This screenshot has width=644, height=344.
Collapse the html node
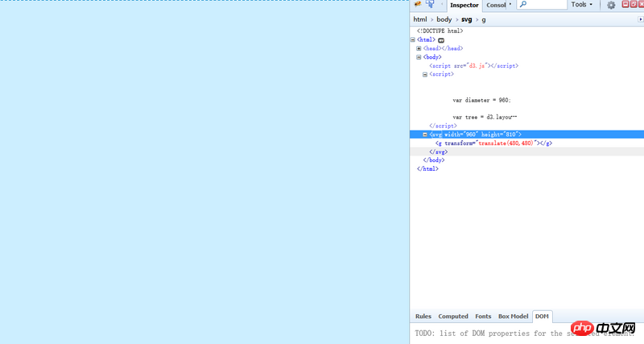[x=413, y=39]
